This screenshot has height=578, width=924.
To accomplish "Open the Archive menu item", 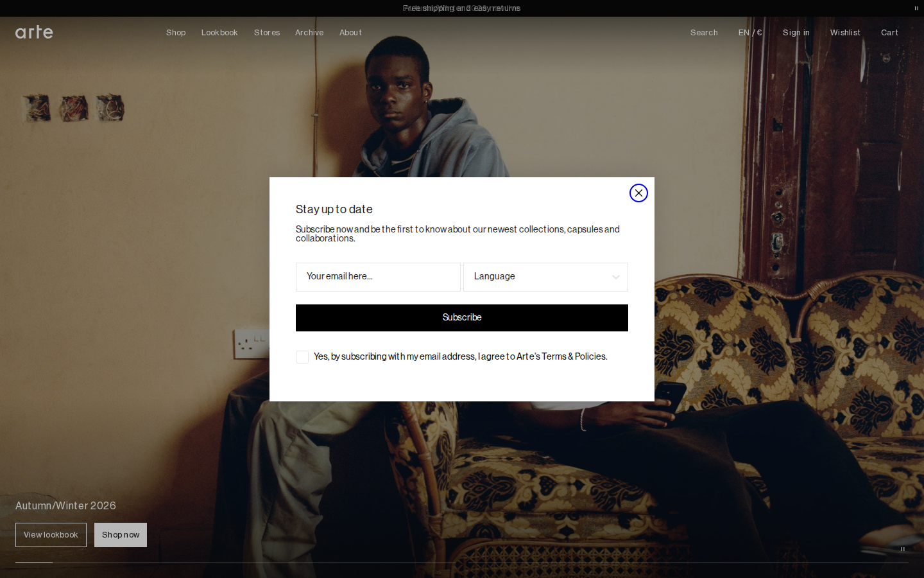I will coord(309,33).
